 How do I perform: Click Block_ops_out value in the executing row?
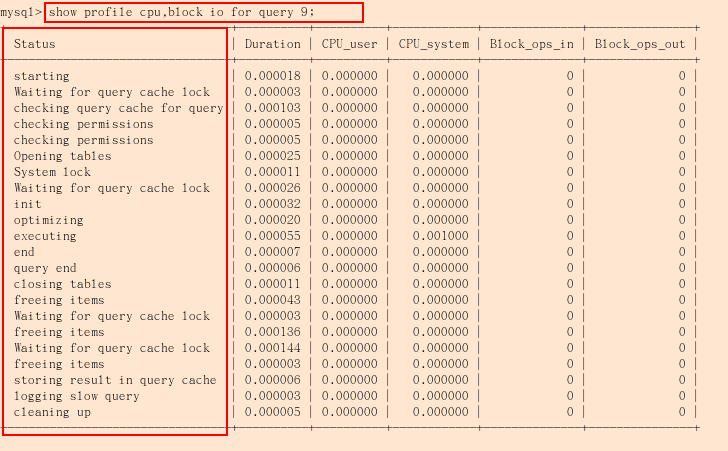[x=682, y=236]
